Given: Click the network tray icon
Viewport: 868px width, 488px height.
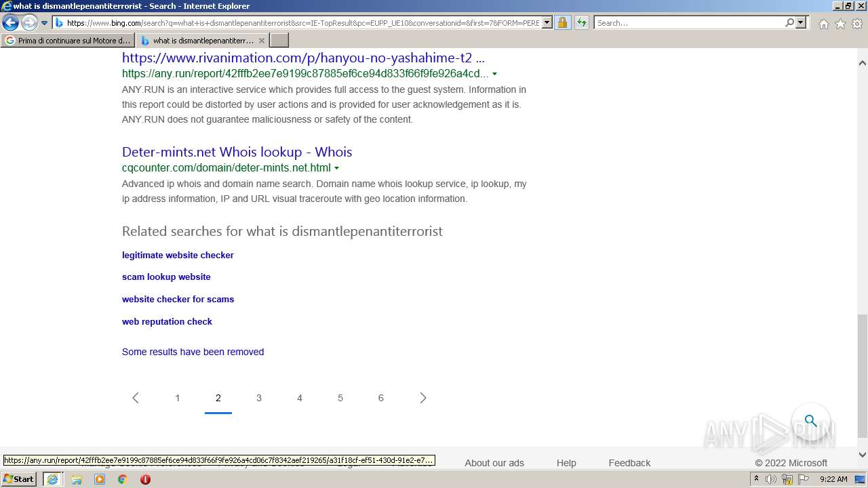Looking at the screenshot, I should point(787,479).
